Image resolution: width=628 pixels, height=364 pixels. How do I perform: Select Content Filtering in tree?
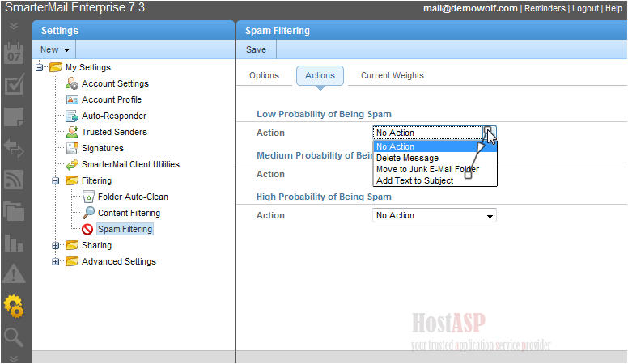[129, 213]
